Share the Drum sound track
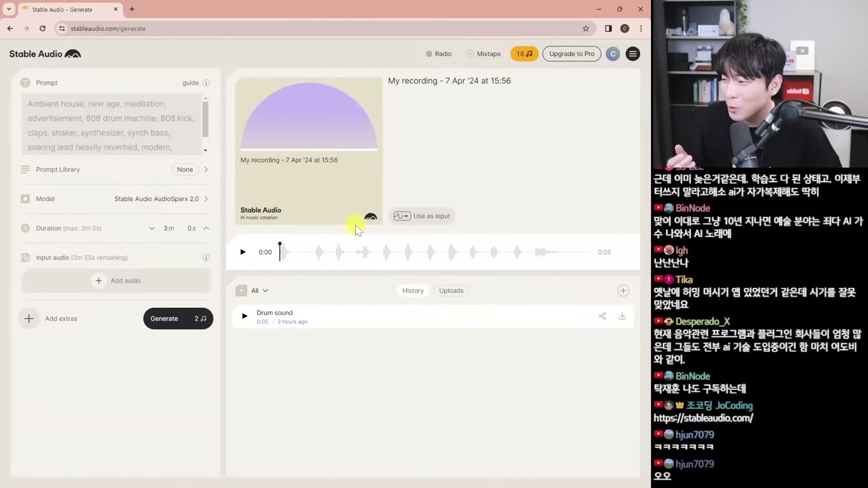868x488 pixels. pos(602,316)
